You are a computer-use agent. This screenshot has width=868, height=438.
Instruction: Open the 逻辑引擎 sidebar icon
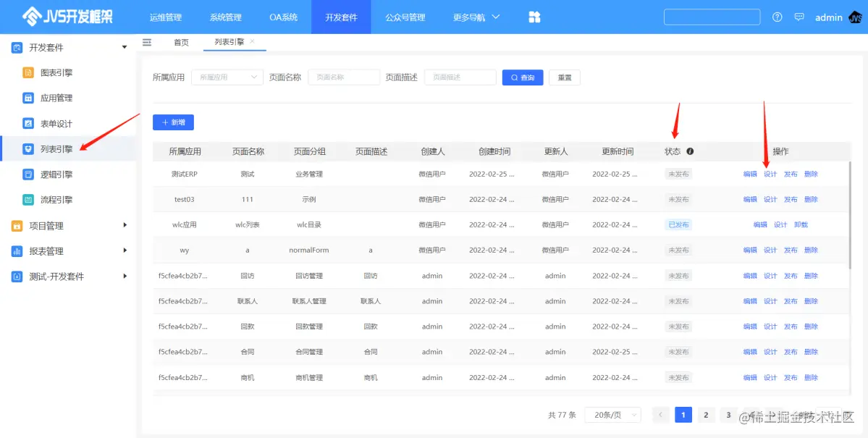[x=28, y=174]
